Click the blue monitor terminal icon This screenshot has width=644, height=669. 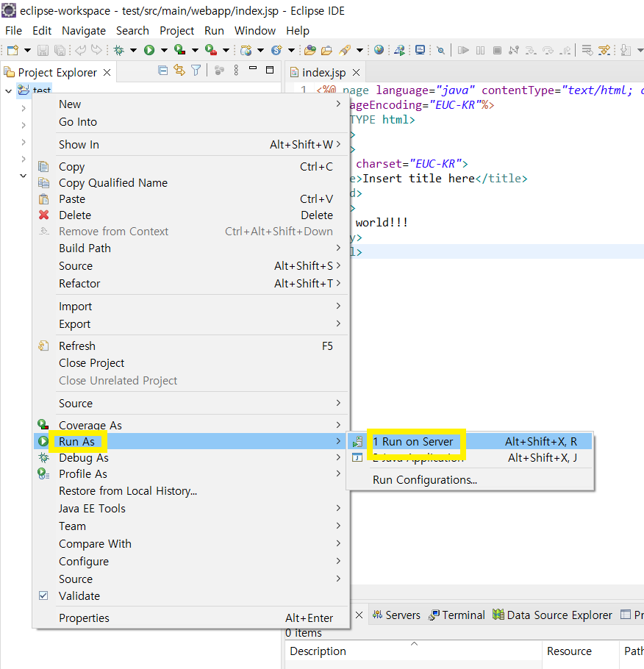click(420, 50)
